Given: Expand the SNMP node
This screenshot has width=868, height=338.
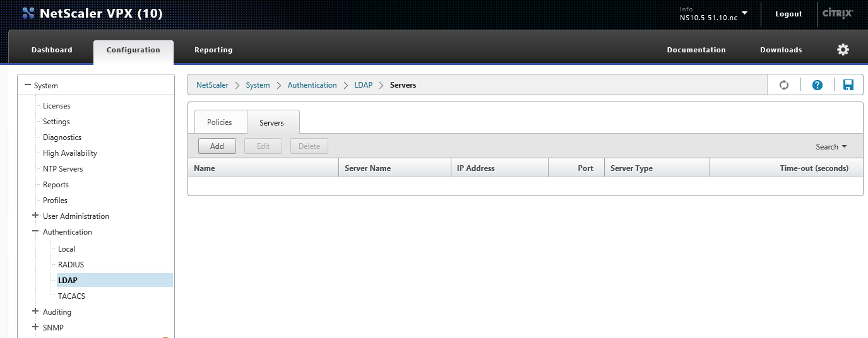Looking at the screenshot, I should [35, 327].
